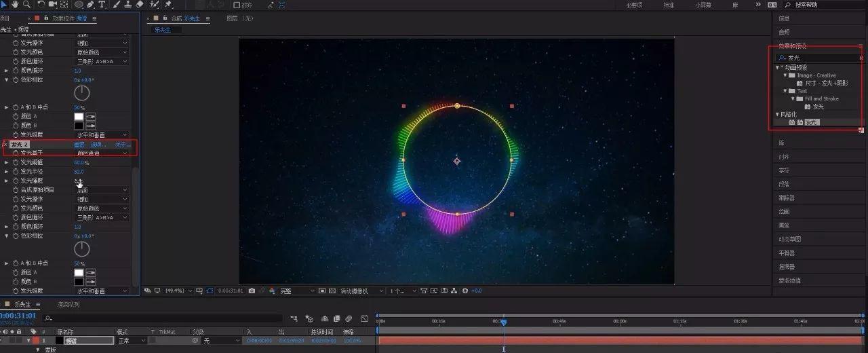Select the Eraser tool
The width and height of the screenshot is (868, 353).
pos(140,5)
